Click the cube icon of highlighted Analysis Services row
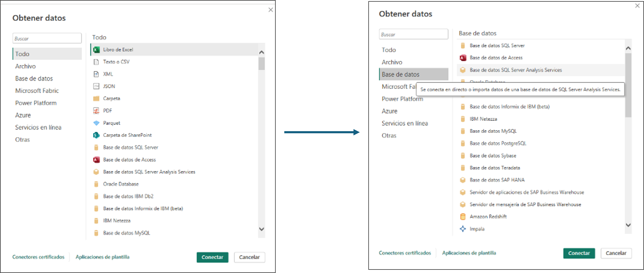The height and width of the screenshot is (273, 644). pos(463,70)
